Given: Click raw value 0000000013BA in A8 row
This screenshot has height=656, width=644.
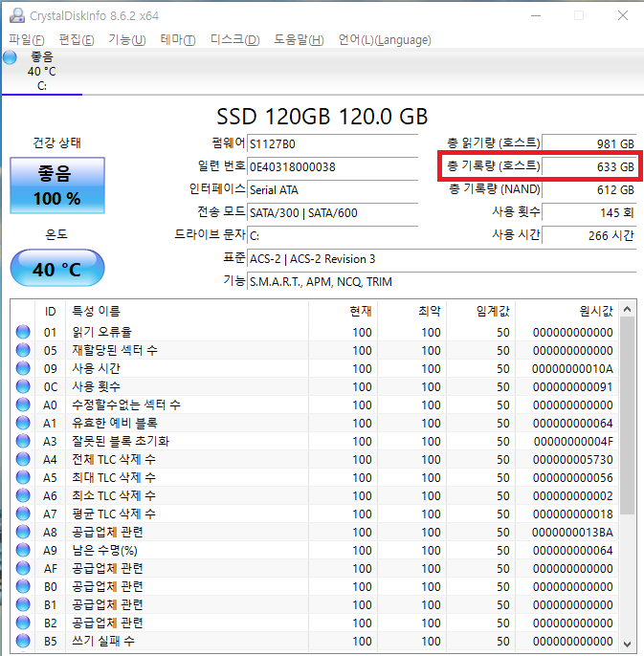Looking at the screenshot, I should tap(572, 532).
